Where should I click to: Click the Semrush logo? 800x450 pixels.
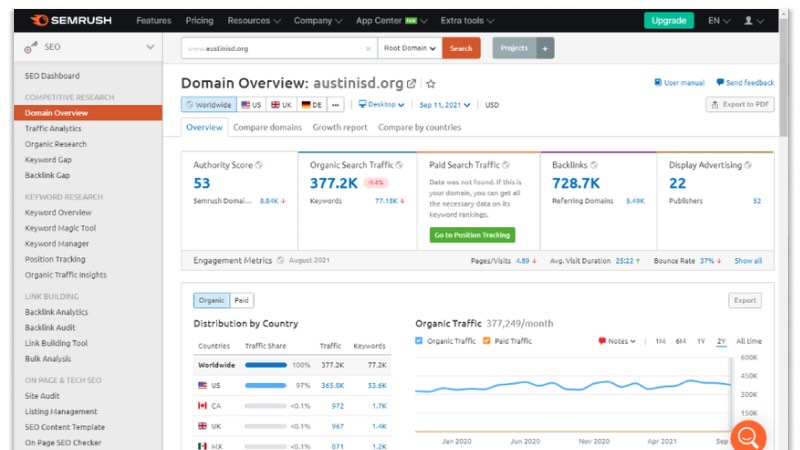[x=71, y=20]
